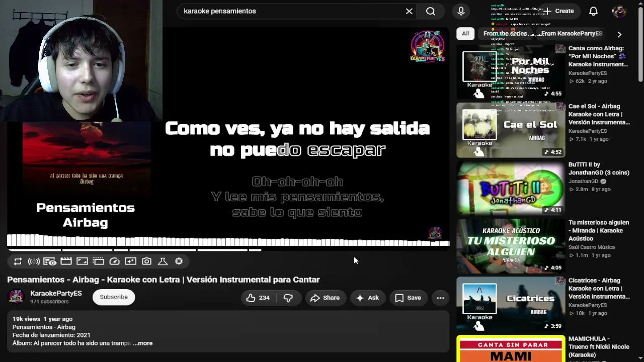Open the flask experiments icon
The width and height of the screenshot is (644, 362).
pyautogui.click(x=163, y=261)
